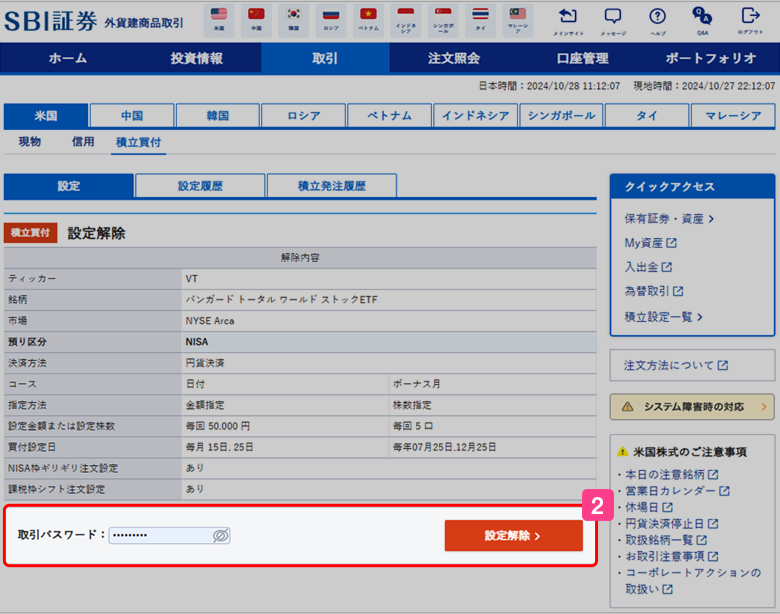Expand システム障害時の対応 banner
The image size is (780, 614).
tap(692, 406)
